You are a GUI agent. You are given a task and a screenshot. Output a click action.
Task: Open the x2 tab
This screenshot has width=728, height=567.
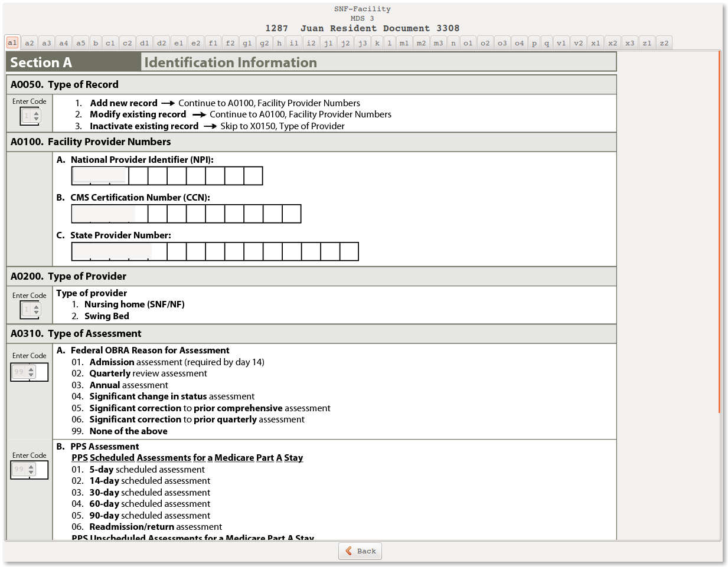click(613, 43)
